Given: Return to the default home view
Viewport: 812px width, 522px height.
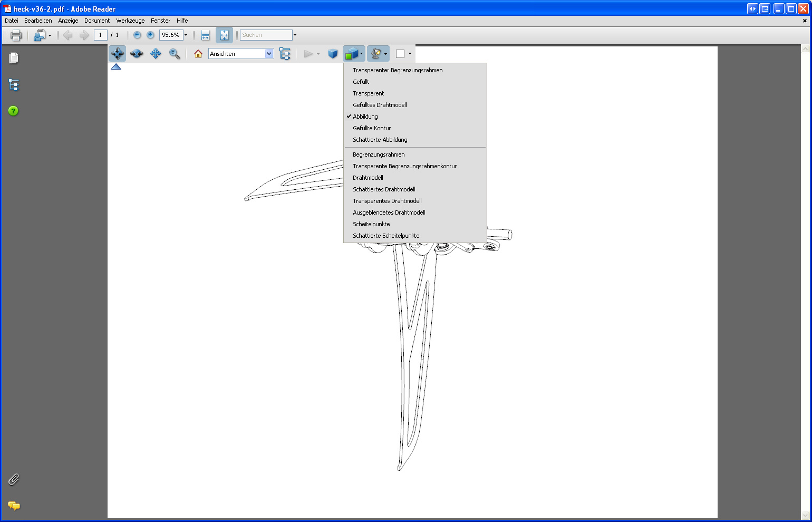Looking at the screenshot, I should [x=198, y=54].
